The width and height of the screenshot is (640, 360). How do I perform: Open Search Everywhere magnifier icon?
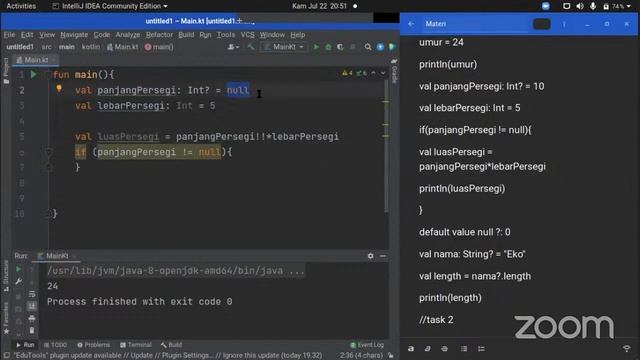click(x=368, y=47)
